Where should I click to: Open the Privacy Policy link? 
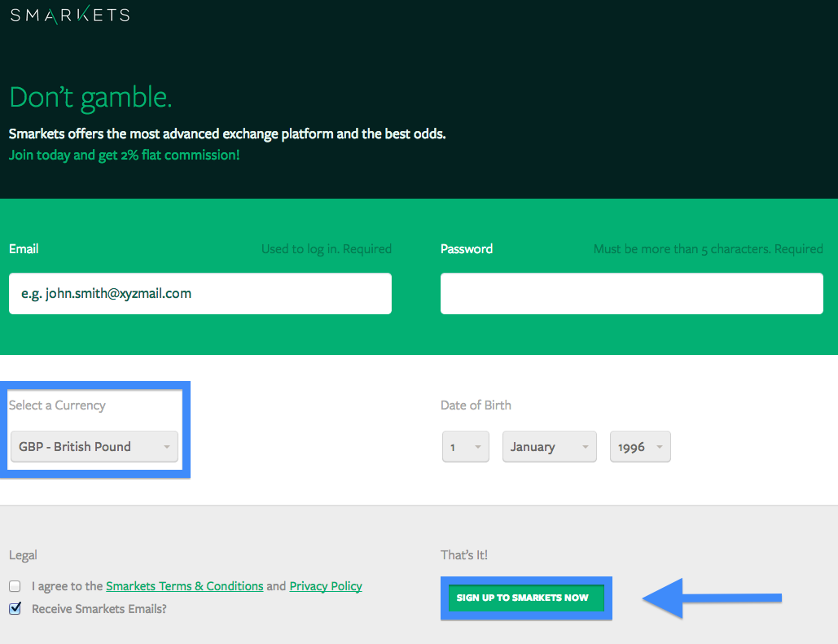click(326, 586)
